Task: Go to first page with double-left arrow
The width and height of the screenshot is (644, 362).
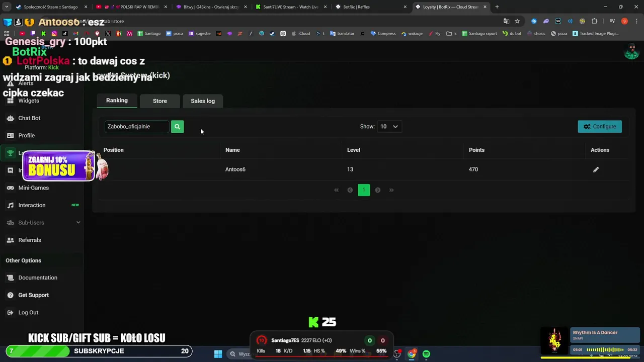Action: click(x=337, y=190)
